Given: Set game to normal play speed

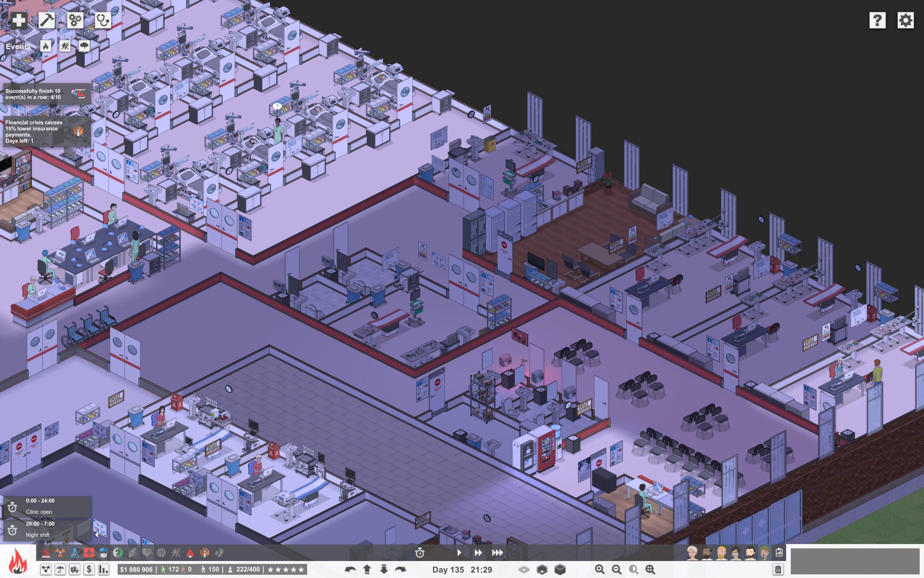Looking at the screenshot, I should (459, 552).
